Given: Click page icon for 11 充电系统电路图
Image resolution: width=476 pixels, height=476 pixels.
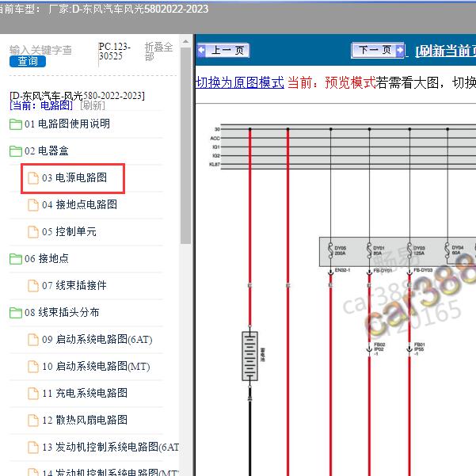Looking at the screenshot, I should click(x=33, y=394).
